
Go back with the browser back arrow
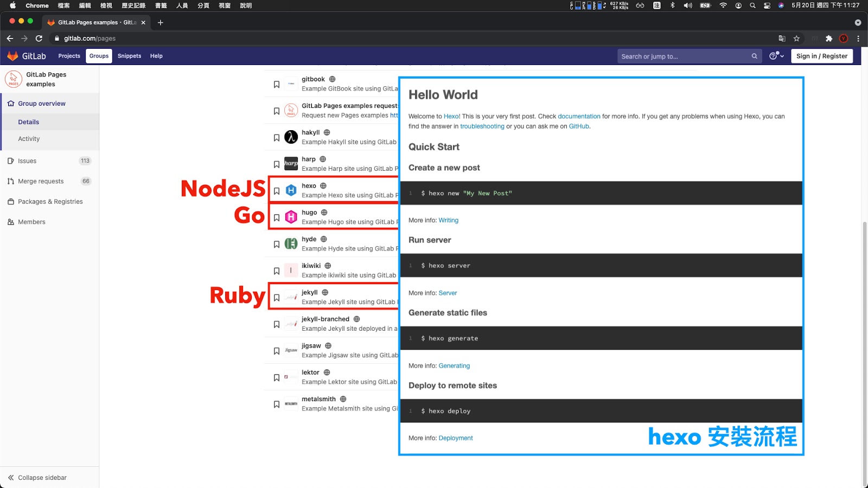(10, 38)
